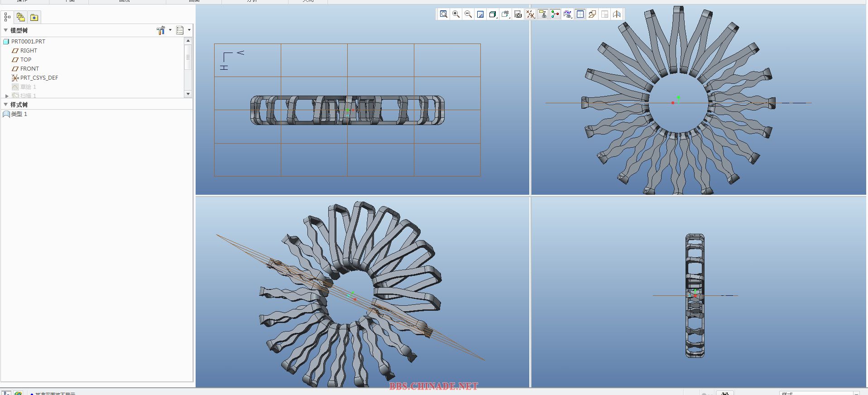Collapse the 样式树 panel triangle
The image size is (868, 395).
[x=6, y=105]
